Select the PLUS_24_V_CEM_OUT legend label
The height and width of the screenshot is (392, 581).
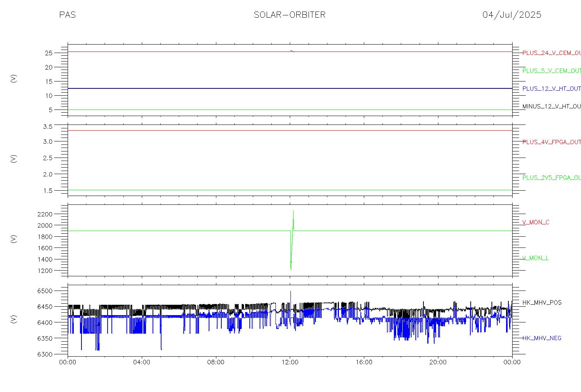point(551,53)
